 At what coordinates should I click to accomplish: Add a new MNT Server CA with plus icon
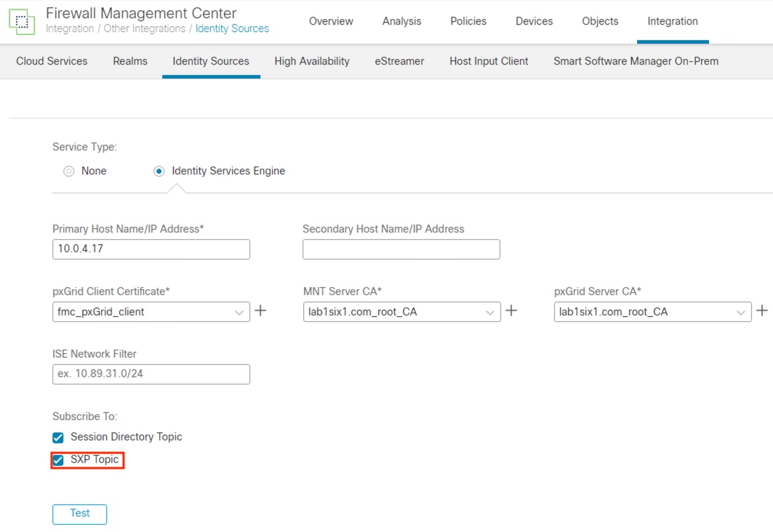(x=512, y=311)
